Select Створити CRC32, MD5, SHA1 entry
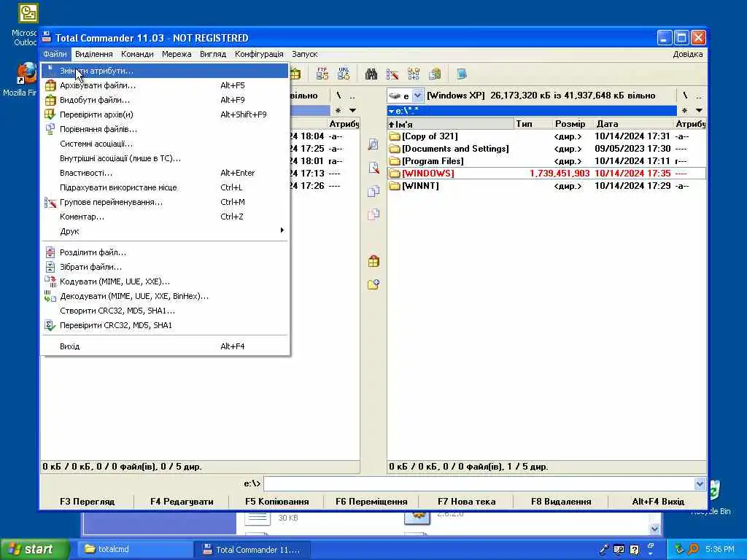The width and height of the screenshot is (747, 560). [165, 311]
